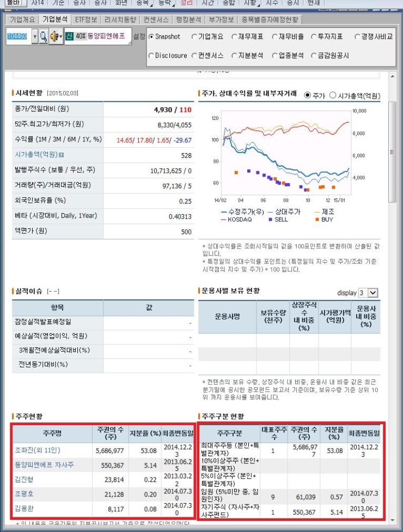Choose the 시가총액(억원) chart radio button
This screenshot has height=532, width=403.
point(333,95)
